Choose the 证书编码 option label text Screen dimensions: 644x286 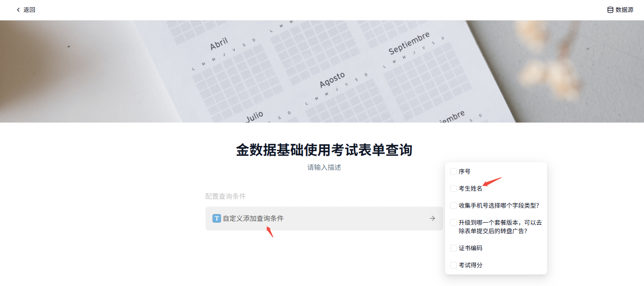click(x=471, y=248)
